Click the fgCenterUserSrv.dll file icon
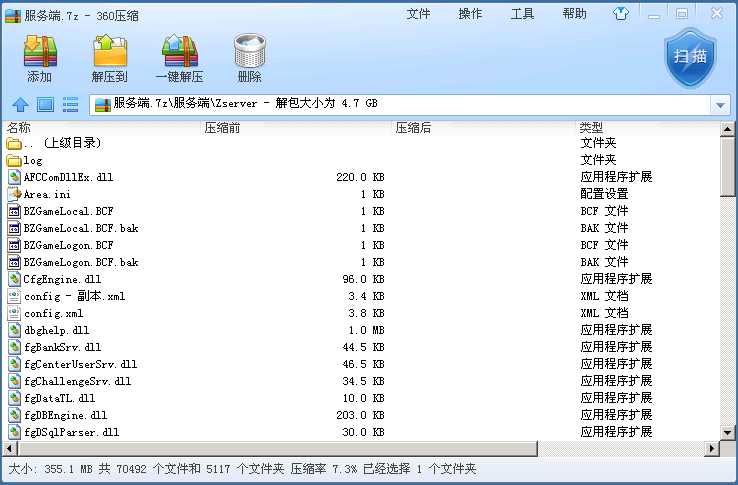Viewport: 738px width, 485px height. pos(15,364)
